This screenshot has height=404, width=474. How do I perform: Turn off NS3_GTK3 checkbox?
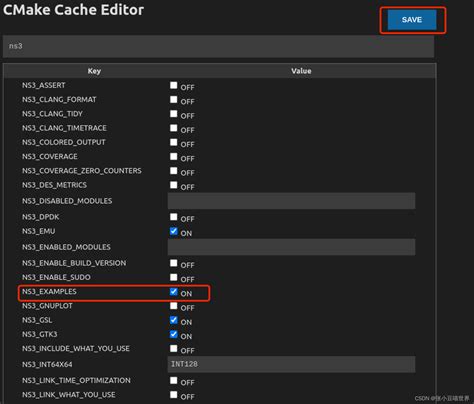click(173, 334)
